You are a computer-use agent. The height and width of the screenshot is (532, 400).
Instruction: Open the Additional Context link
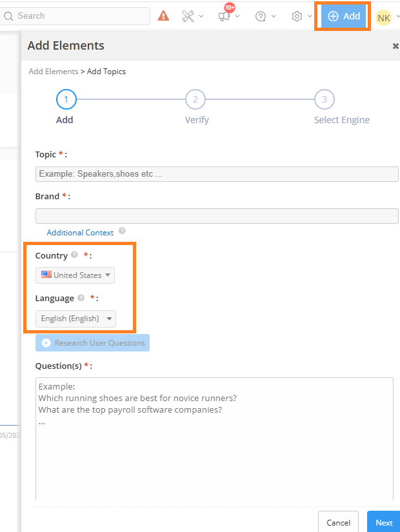(80, 233)
